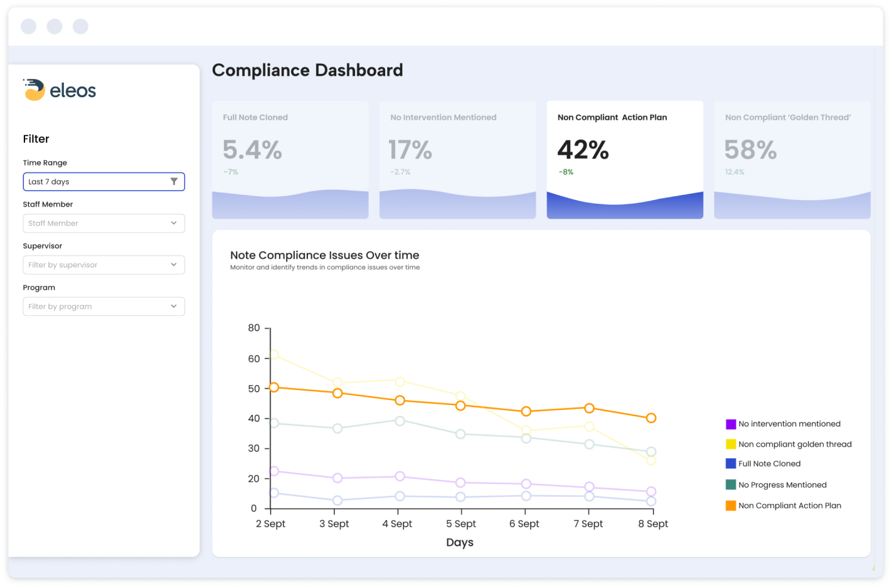Click the filter funnel icon in Time Range
Screen dimensions: 892x588
click(174, 181)
